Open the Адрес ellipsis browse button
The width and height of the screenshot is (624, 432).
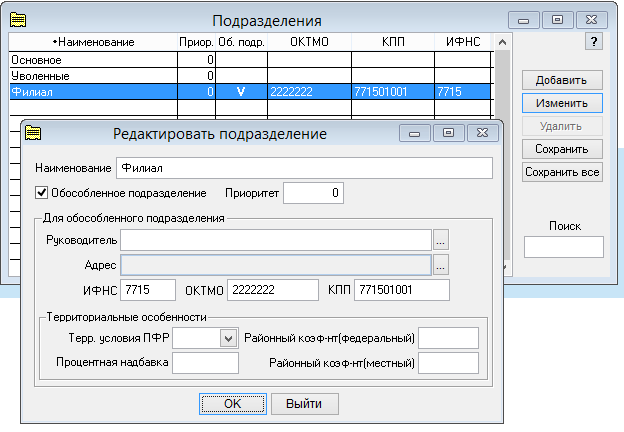click(x=441, y=265)
